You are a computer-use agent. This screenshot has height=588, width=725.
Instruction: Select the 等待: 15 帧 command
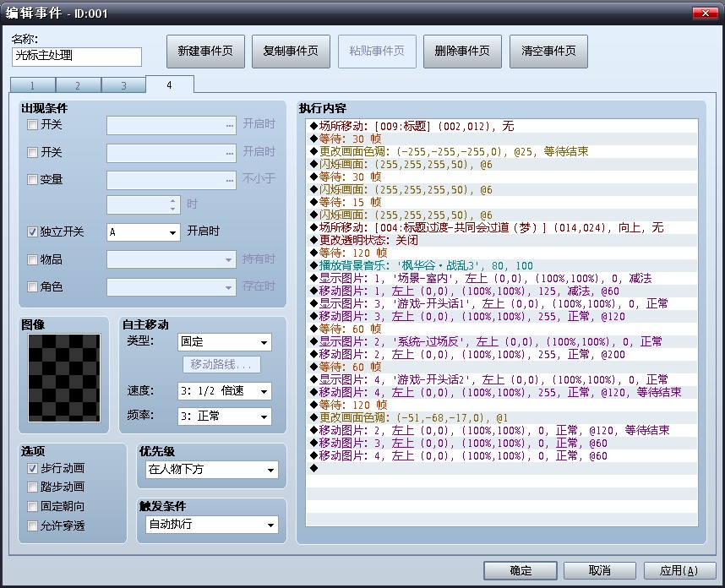(x=502, y=203)
